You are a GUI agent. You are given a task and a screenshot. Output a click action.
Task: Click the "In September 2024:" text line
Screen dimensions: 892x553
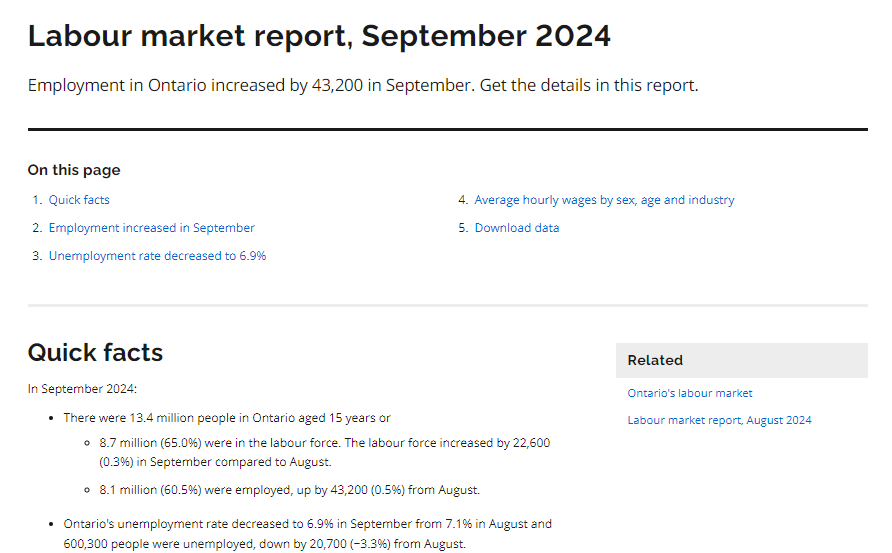pos(82,388)
